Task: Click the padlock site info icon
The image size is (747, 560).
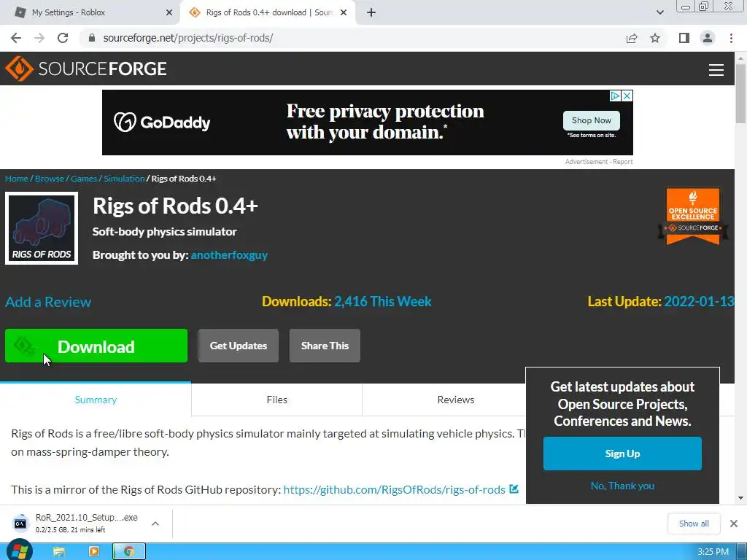Action: point(93,38)
